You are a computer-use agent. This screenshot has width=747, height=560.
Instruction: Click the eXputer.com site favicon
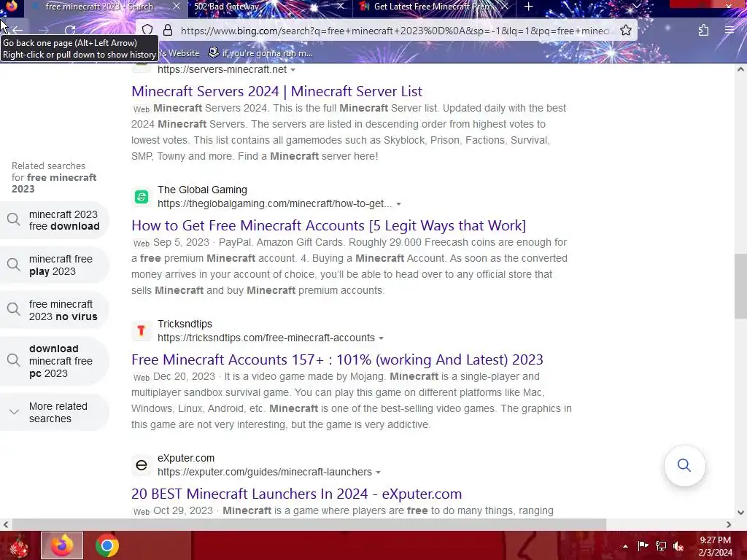[x=142, y=465]
